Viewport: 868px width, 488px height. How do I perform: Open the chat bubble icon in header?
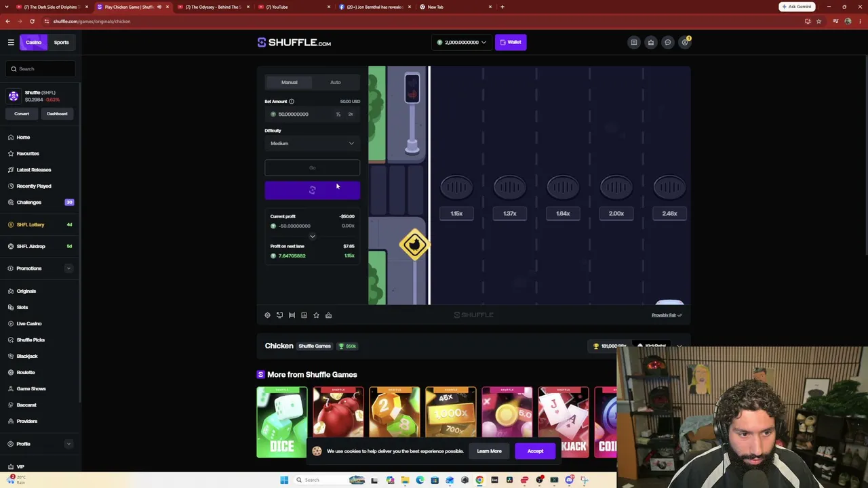click(668, 42)
